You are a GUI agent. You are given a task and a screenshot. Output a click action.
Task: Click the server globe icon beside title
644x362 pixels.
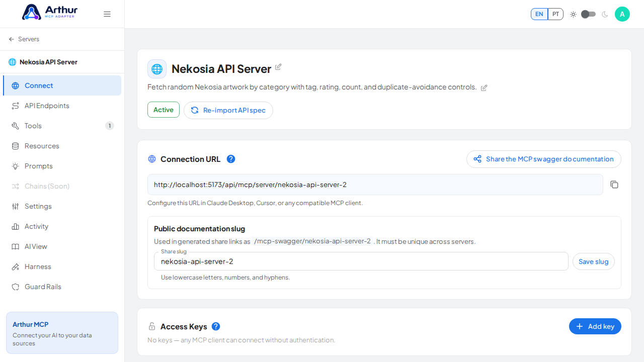[157, 69]
